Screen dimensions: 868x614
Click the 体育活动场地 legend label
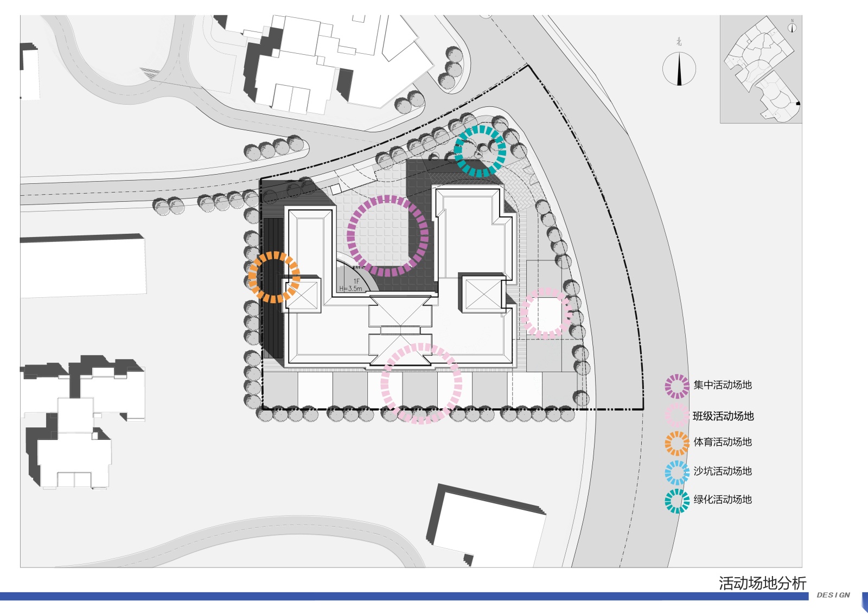click(x=723, y=442)
